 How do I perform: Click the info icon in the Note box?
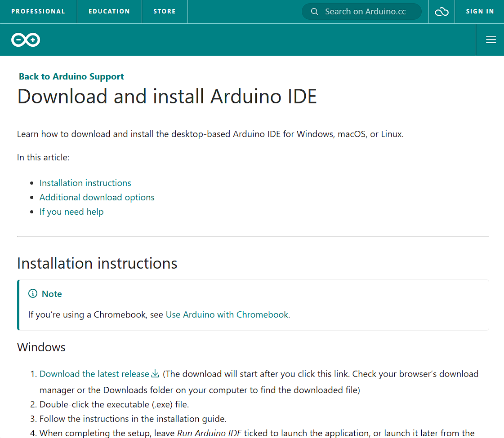(x=32, y=293)
